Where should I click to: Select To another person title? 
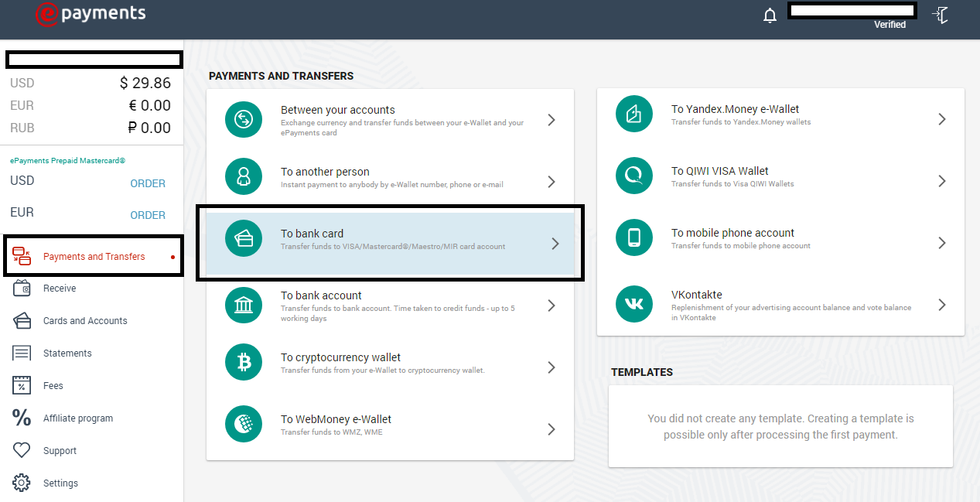tap(325, 172)
